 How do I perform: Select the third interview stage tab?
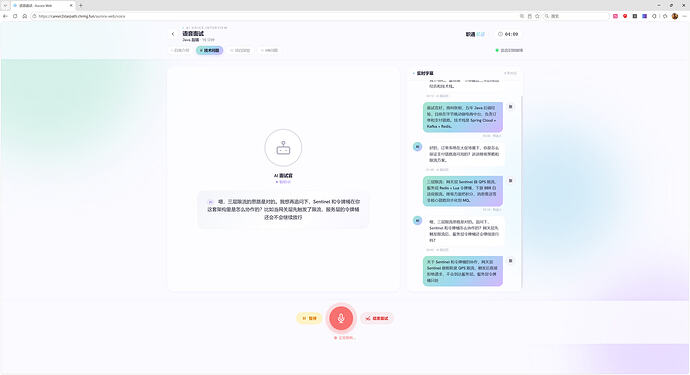[x=240, y=50]
